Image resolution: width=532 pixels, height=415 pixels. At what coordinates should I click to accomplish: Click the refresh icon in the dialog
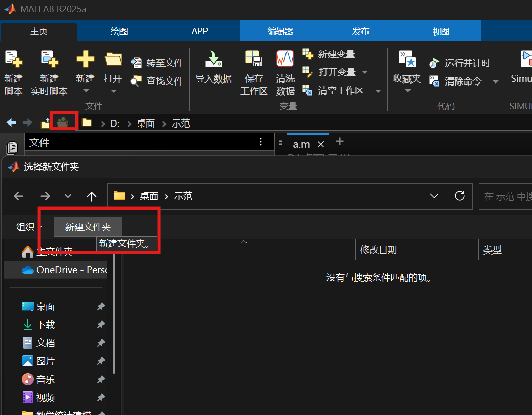click(x=460, y=196)
